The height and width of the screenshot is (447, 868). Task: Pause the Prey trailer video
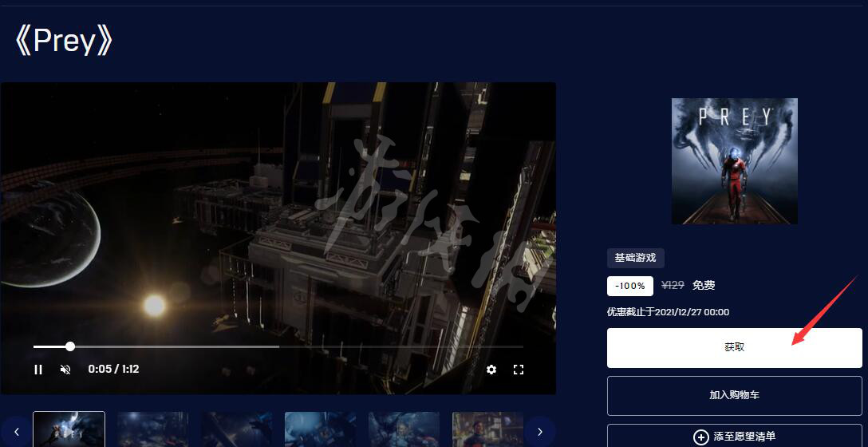(38, 370)
